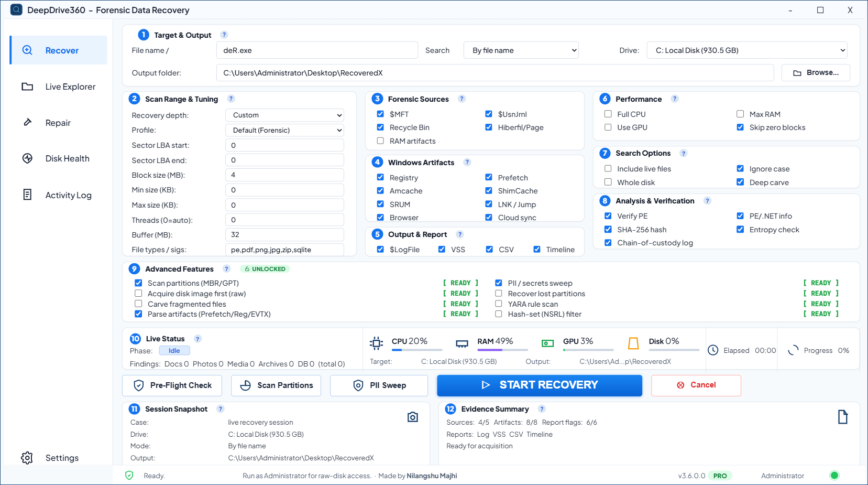
Task: Click the CPU usage progress bar
Action: click(417, 350)
